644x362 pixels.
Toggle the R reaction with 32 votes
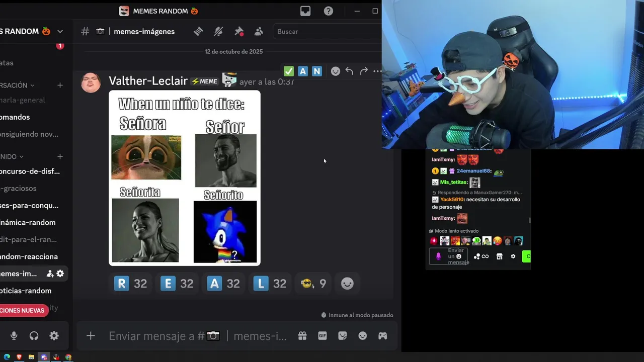point(131,284)
